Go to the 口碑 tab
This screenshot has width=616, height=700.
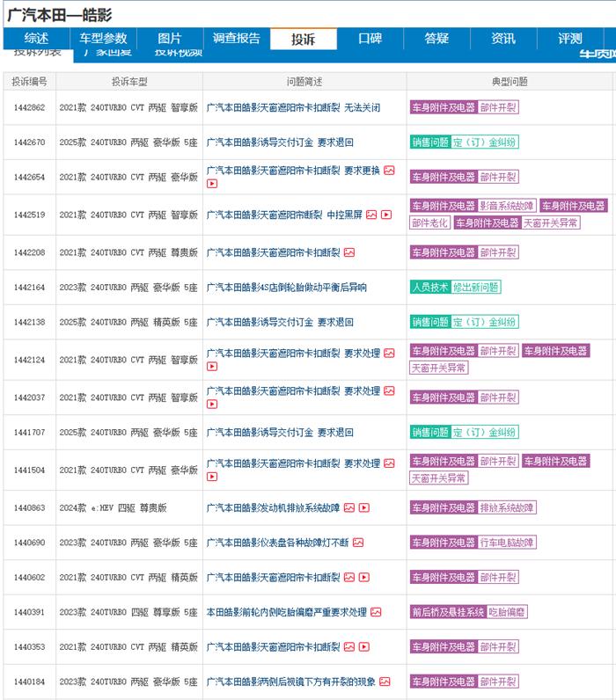[370, 39]
